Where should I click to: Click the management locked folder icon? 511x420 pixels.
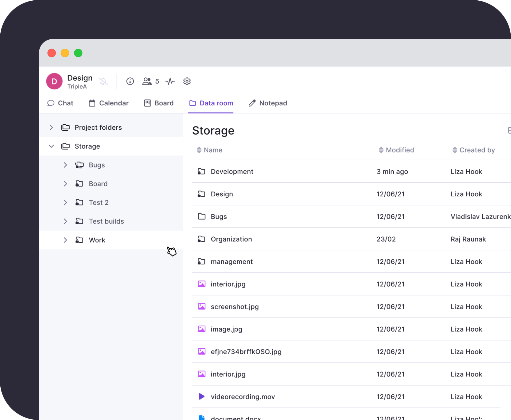[x=202, y=261]
